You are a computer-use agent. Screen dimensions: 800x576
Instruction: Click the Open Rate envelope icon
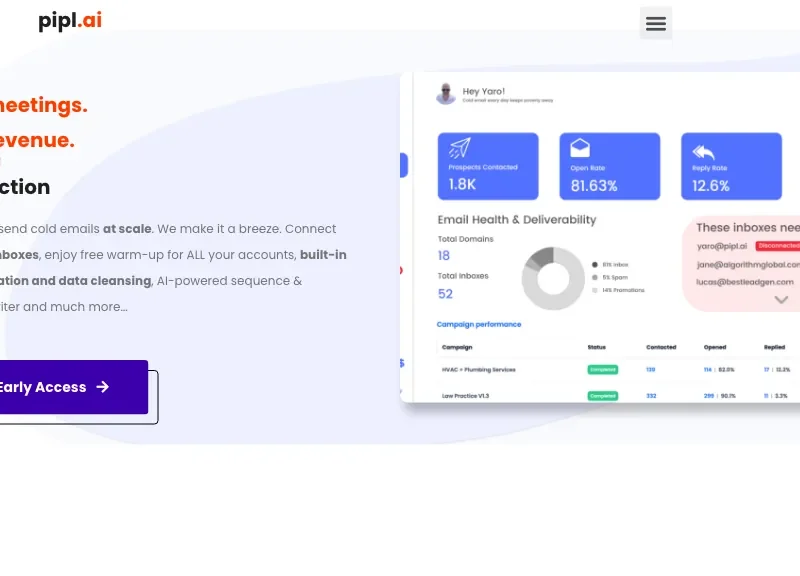(582, 147)
